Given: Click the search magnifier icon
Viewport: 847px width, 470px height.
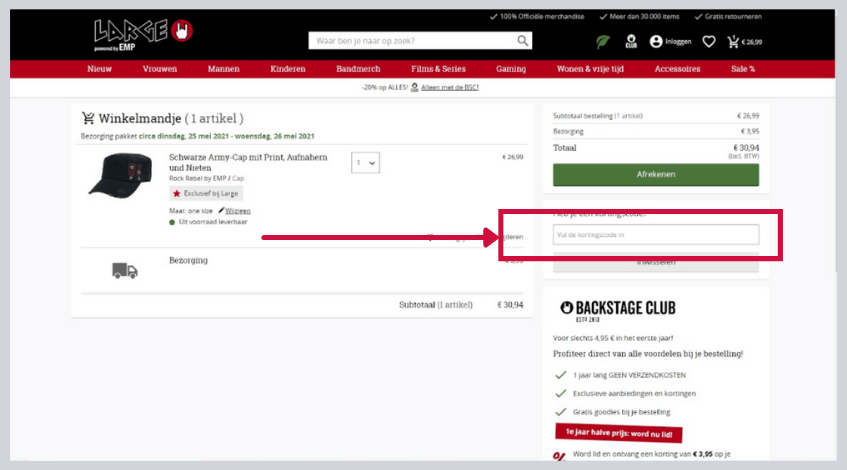Looking at the screenshot, I should click(x=523, y=41).
